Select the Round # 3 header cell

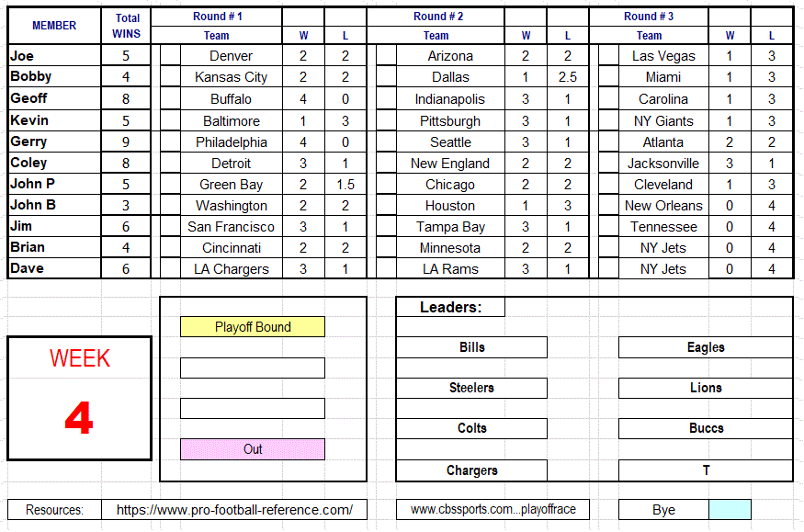pos(649,17)
